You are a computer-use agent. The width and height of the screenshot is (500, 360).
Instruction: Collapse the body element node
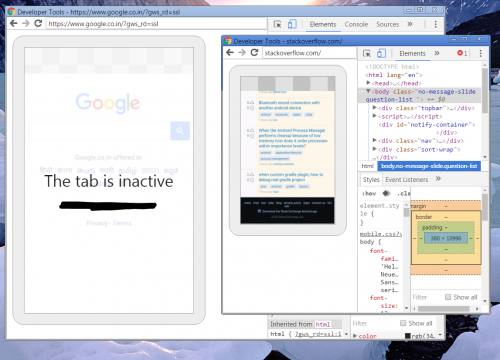pyautogui.click(x=368, y=91)
